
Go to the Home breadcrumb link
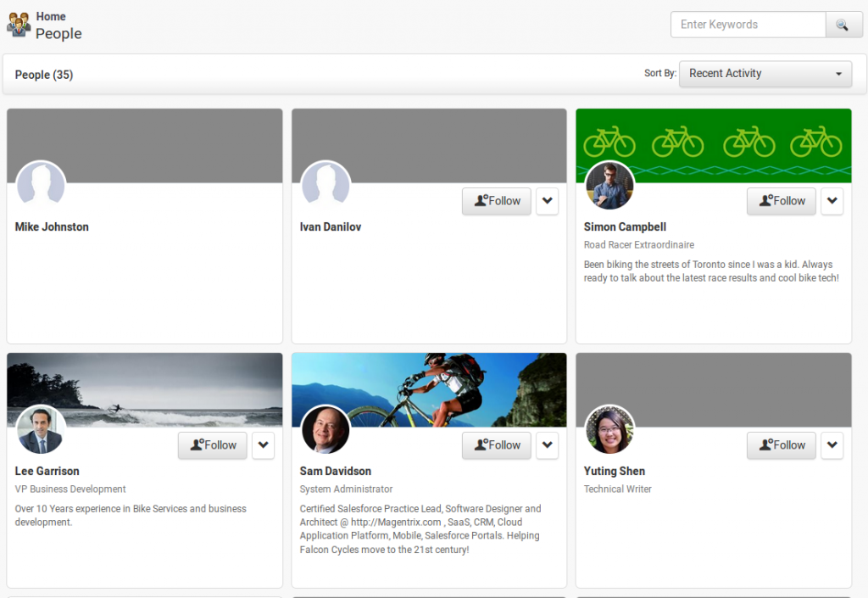pyautogui.click(x=51, y=17)
